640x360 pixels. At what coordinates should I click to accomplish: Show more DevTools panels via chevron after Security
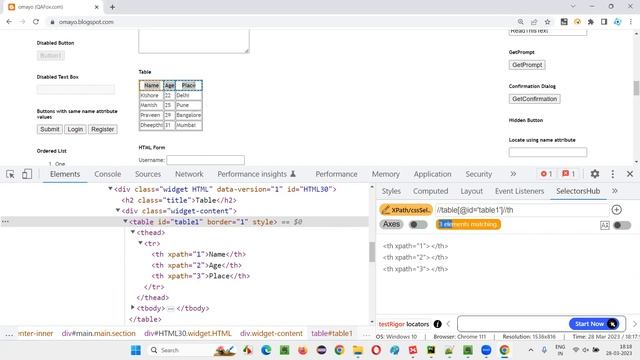coord(513,174)
